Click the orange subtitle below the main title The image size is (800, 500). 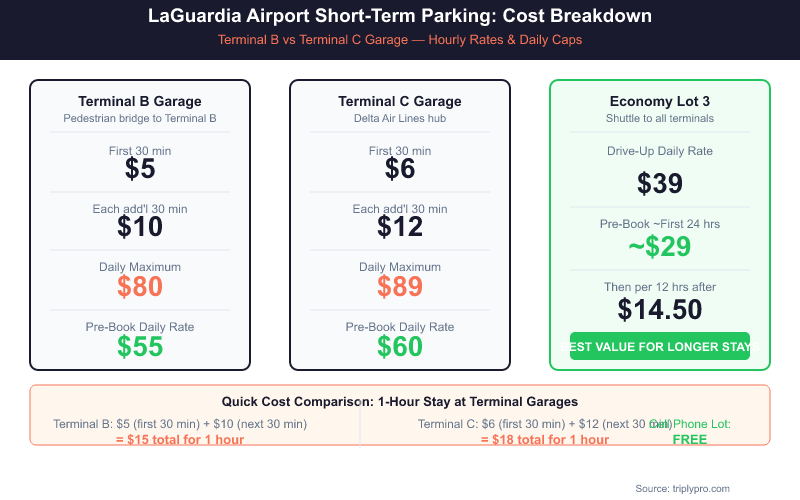tap(400, 41)
